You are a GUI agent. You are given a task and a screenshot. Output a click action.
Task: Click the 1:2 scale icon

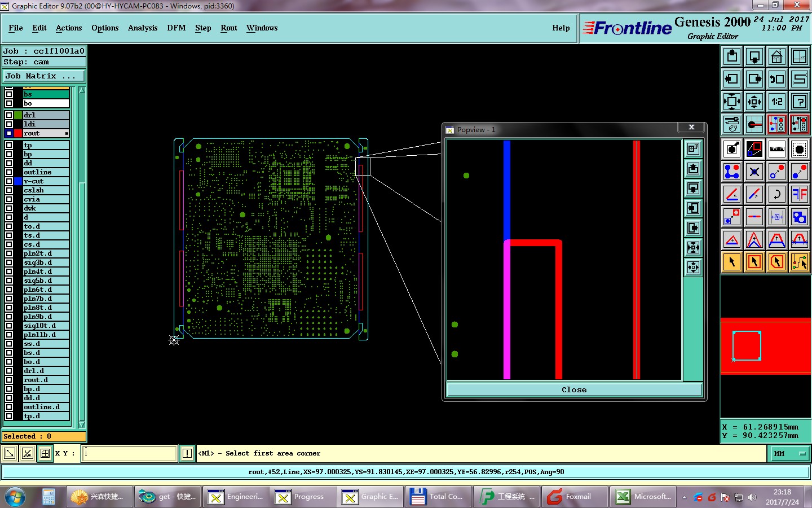(x=777, y=102)
